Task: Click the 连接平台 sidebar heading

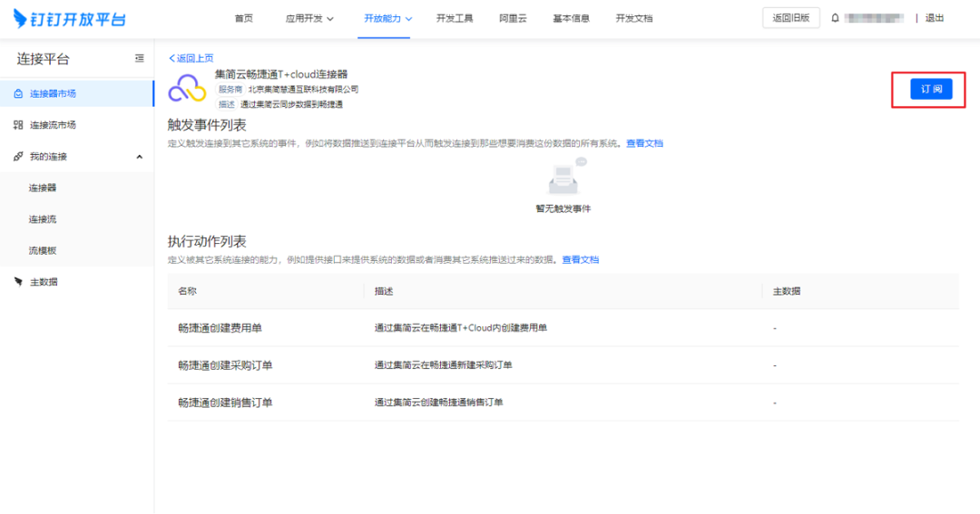Action: pyautogui.click(x=44, y=59)
